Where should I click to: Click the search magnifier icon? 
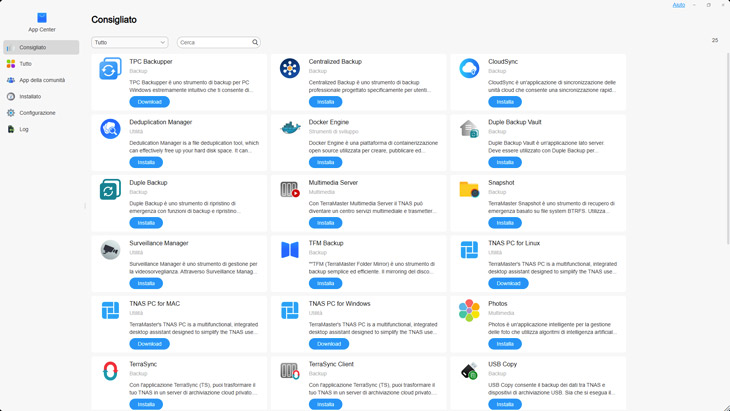point(255,43)
